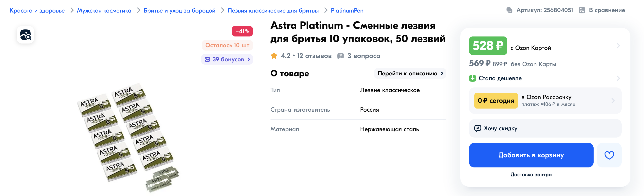
Task: View 12 отзывов reviews
Action: (x=314, y=56)
